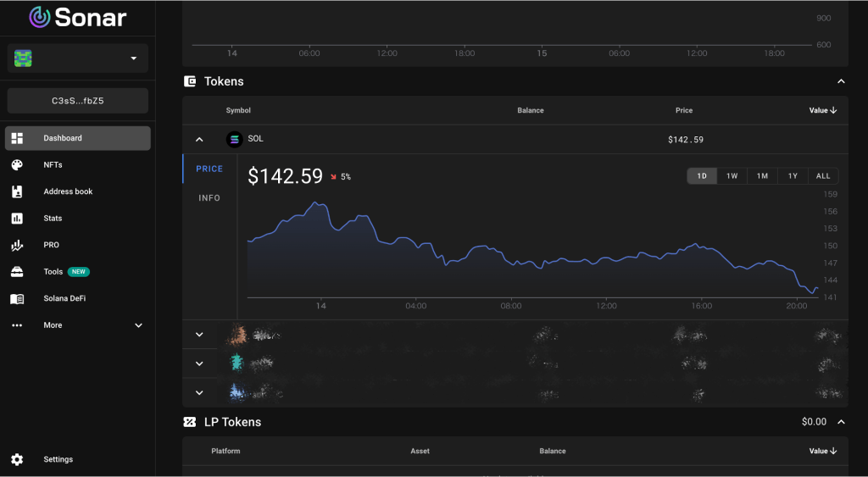The image size is (868, 477).
Task: Select the 1W chart range
Action: (x=732, y=176)
